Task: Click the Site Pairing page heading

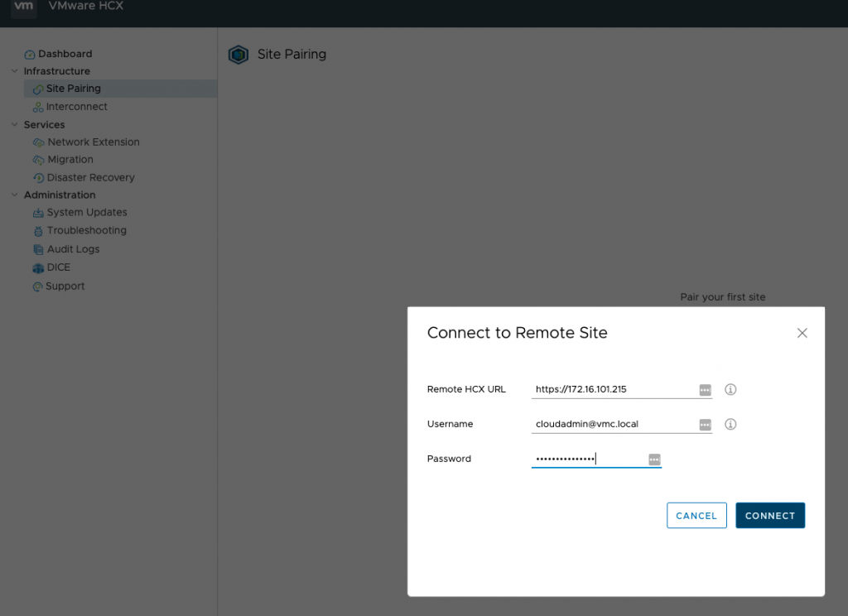Action: click(292, 55)
